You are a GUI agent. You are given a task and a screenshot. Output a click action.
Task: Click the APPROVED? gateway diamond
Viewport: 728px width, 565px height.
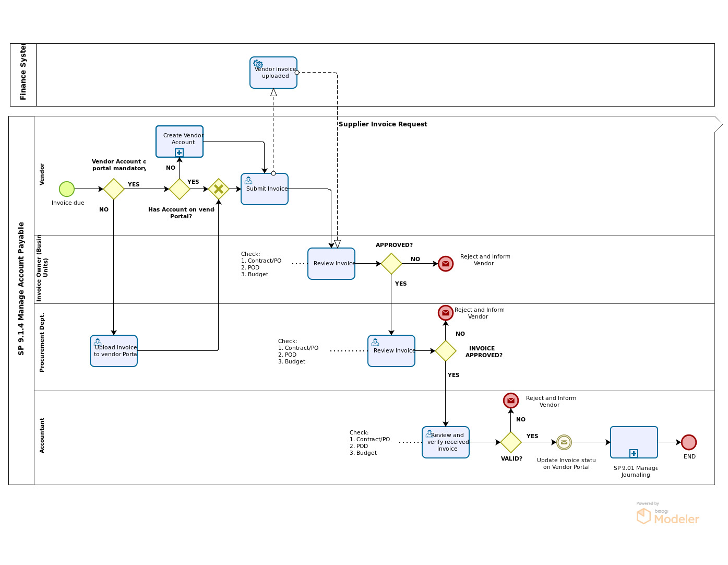[391, 264]
